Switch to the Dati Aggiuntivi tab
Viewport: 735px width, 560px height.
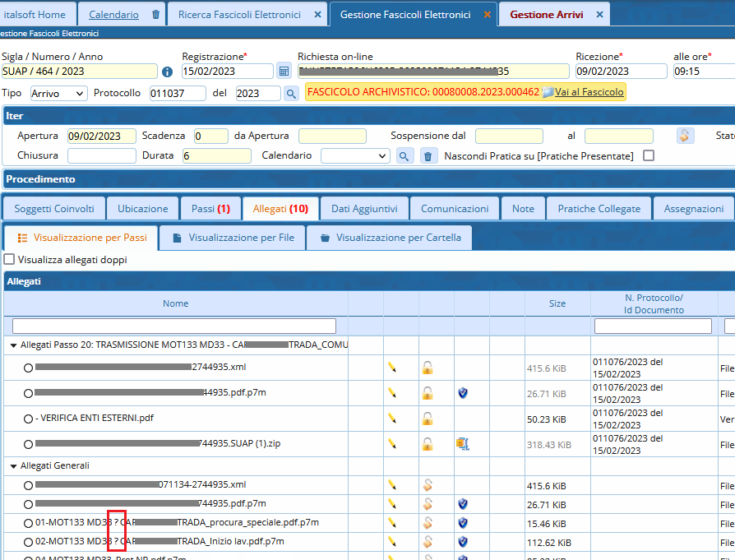coord(364,209)
